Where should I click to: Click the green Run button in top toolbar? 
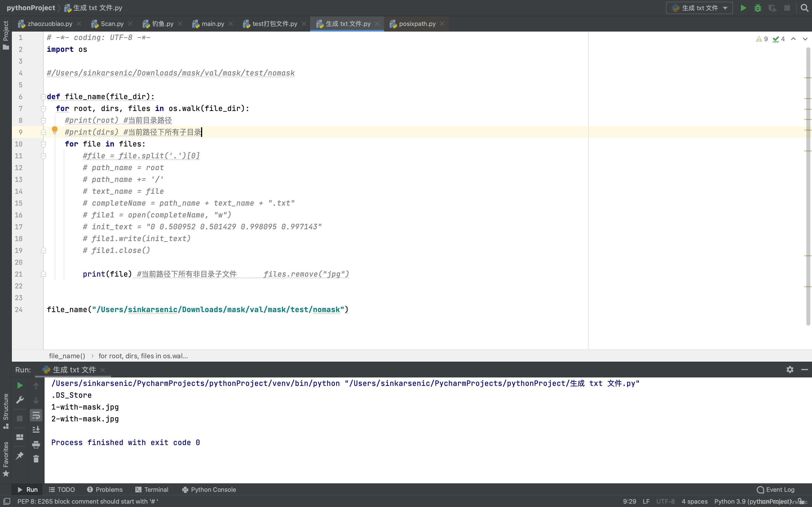coord(743,8)
